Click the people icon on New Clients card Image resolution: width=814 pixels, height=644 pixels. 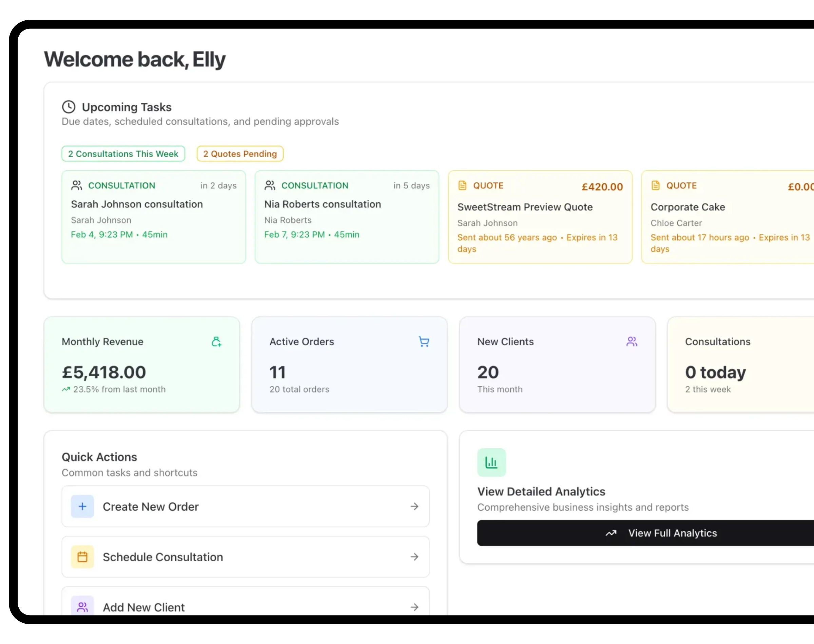632,342
